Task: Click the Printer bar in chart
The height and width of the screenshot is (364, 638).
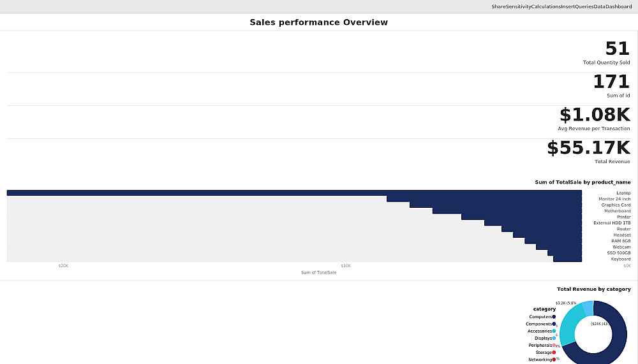Action: [x=521, y=217]
